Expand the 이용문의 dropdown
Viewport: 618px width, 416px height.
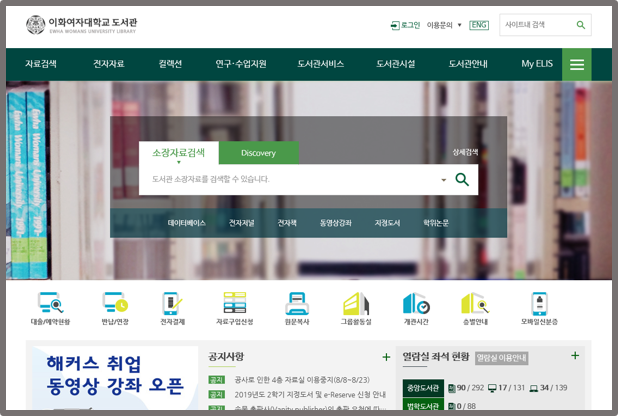(x=444, y=25)
